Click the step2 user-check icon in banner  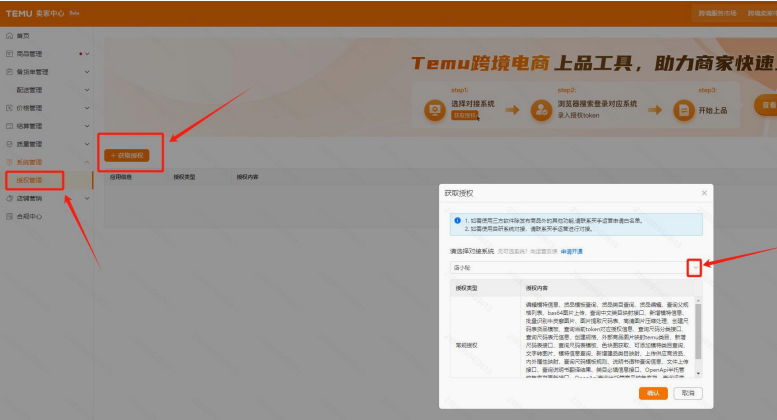click(541, 109)
